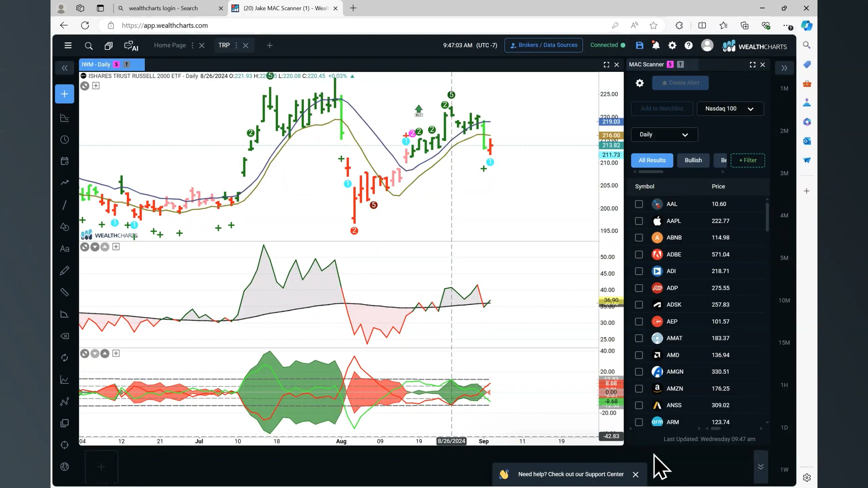Click the scanner results vertical scrollbar
The image size is (868, 488).
pos(767,217)
